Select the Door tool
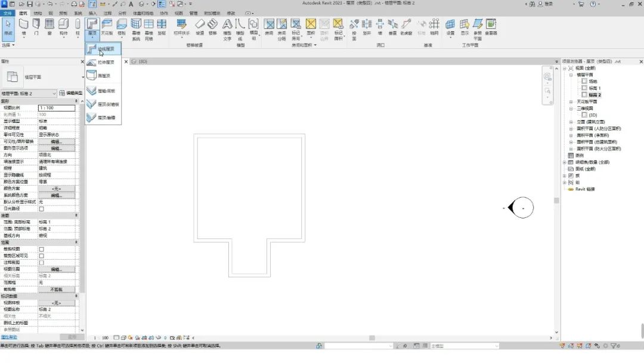Screen dimensions: 644x363 pyautogui.click(x=36, y=27)
